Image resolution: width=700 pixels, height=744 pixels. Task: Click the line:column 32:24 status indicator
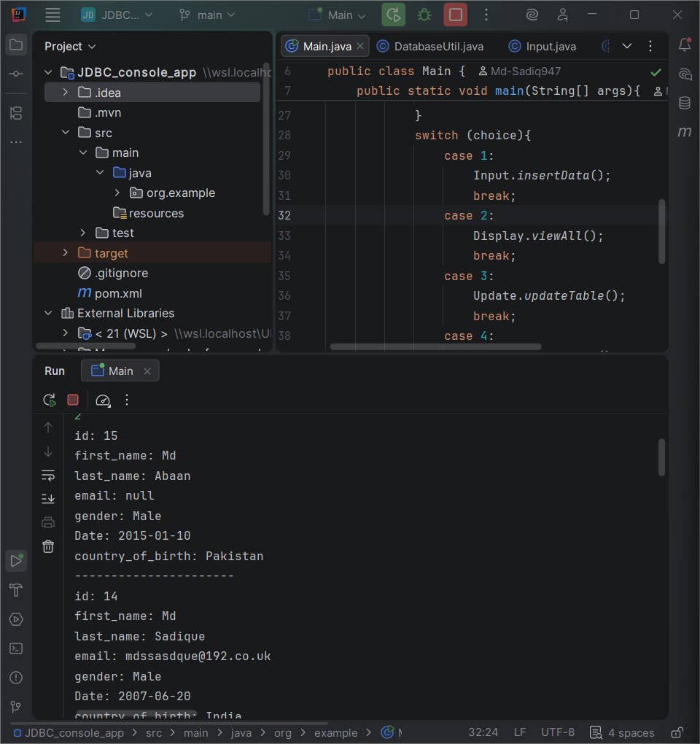point(483,732)
